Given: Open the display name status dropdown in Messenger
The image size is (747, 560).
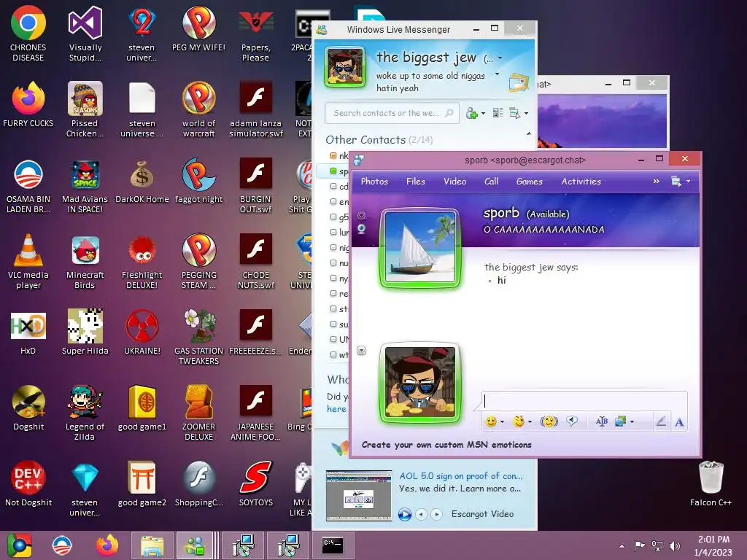Looking at the screenshot, I should (500, 58).
